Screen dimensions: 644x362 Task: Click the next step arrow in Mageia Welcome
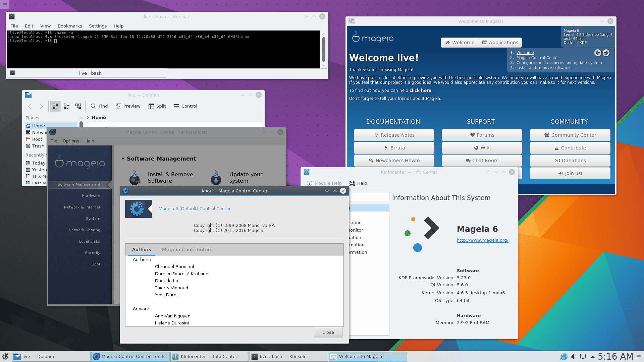606,53
